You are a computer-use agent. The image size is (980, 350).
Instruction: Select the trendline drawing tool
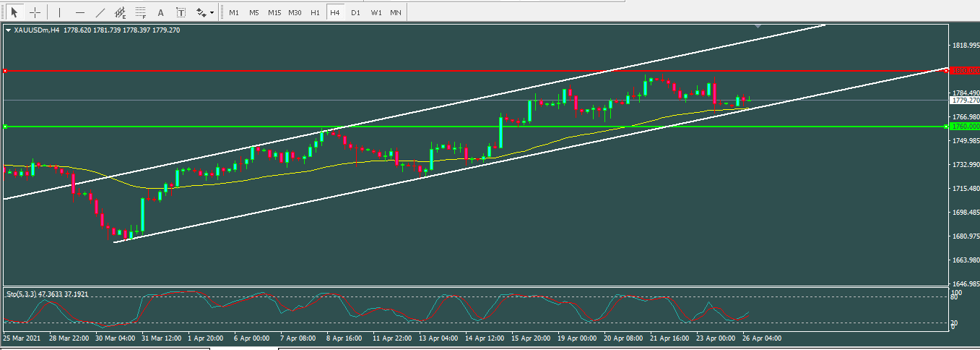pos(100,12)
